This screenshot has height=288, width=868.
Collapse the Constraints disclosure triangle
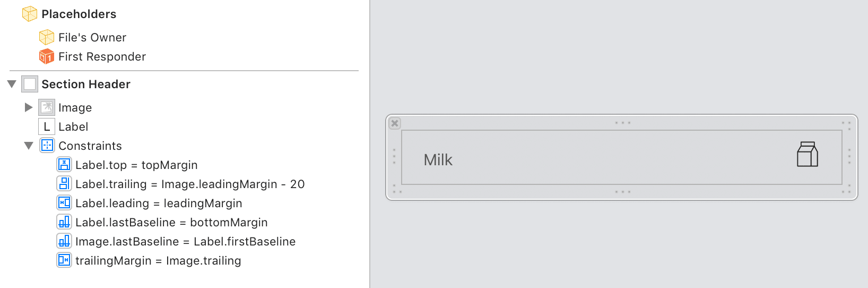click(29, 146)
